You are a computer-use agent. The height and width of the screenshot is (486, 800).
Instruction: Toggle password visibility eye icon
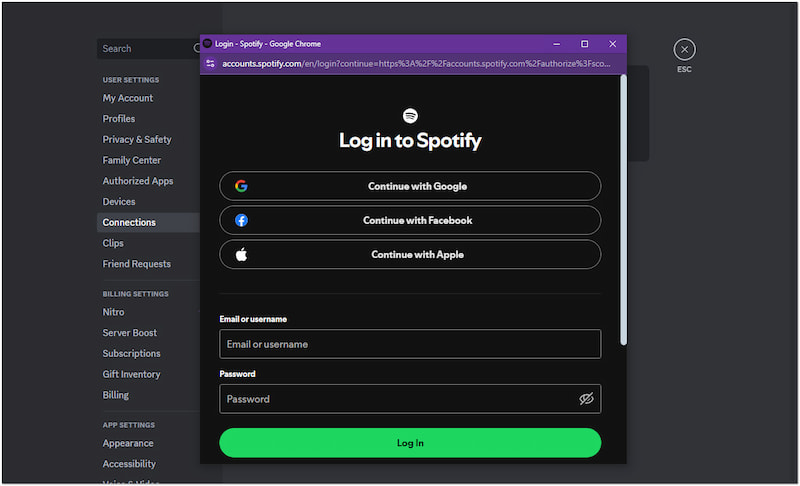click(x=586, y=398)
